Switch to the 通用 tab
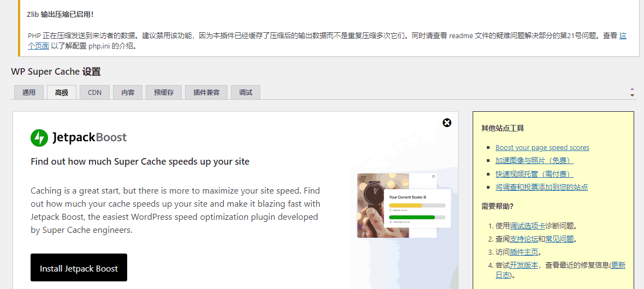 [x=29, y=93]
